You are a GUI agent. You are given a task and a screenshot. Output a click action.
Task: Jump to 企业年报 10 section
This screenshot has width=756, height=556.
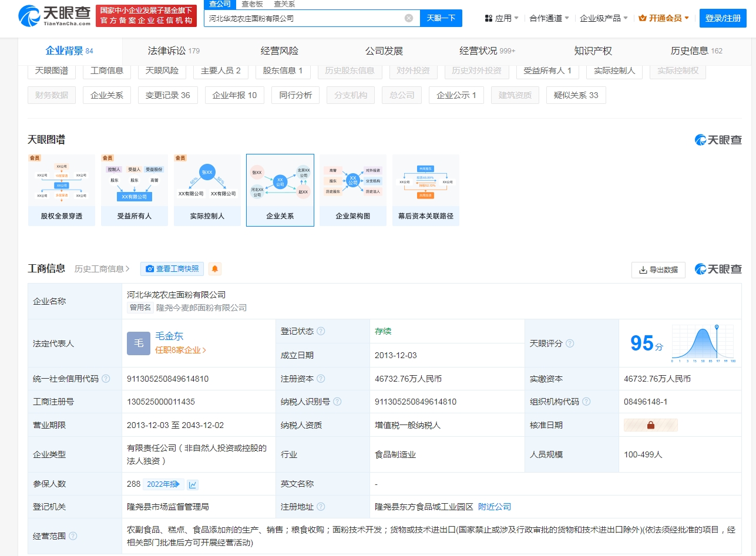tap(235, 95)
